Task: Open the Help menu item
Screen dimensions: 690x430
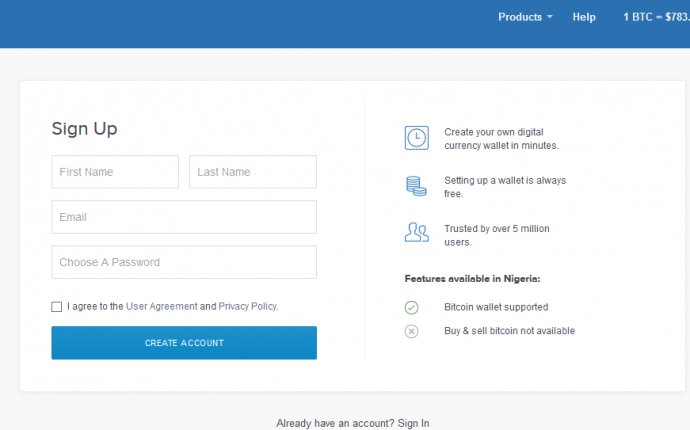Action: [584, 17]
